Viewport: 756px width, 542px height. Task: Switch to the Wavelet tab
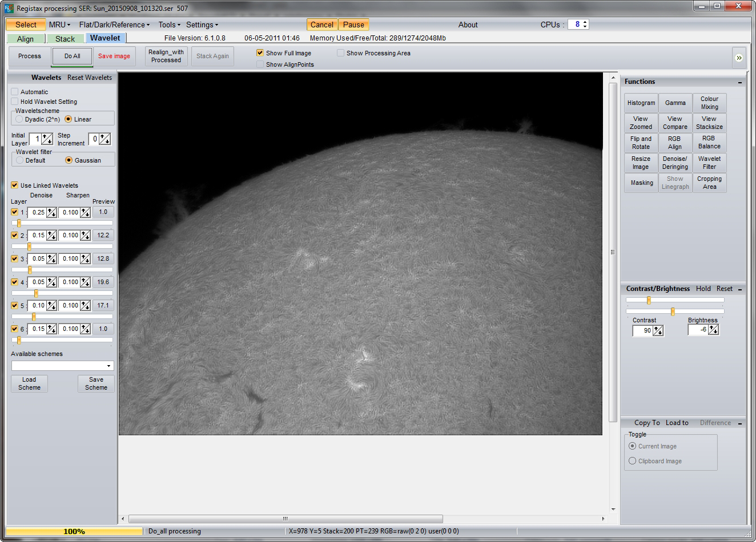[x=105, y=38]
